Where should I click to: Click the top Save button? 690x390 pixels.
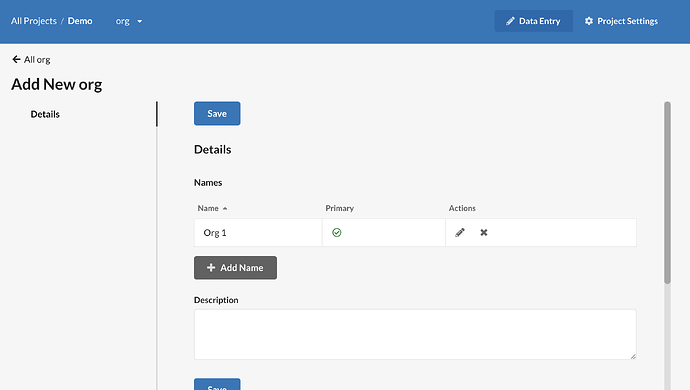pos(217,114)
